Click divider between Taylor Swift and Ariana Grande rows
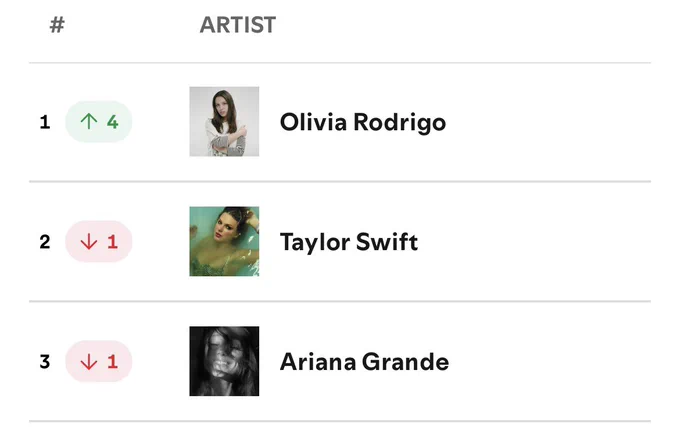The width and height of the screenshot is (680, 427). pyautogui.click(x=340, y=301)
